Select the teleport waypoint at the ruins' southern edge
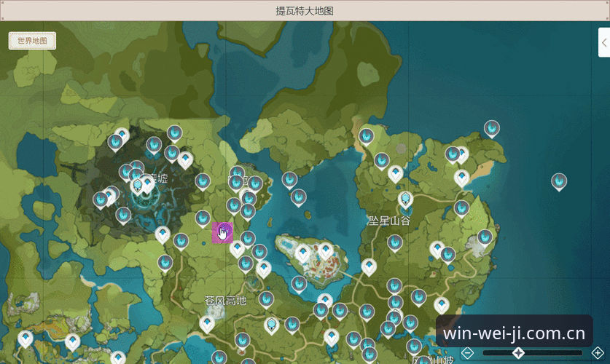Screen dimensions: 610x364 [163, 235]
